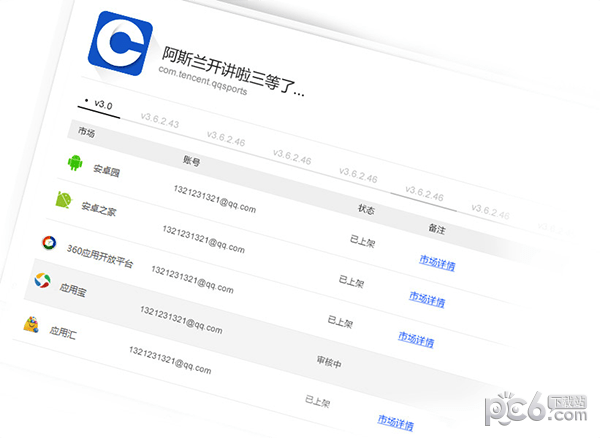Open 市场详情 link in the 应用汇 row
Screen dimensions: 600x438
(x=396, y=422)
